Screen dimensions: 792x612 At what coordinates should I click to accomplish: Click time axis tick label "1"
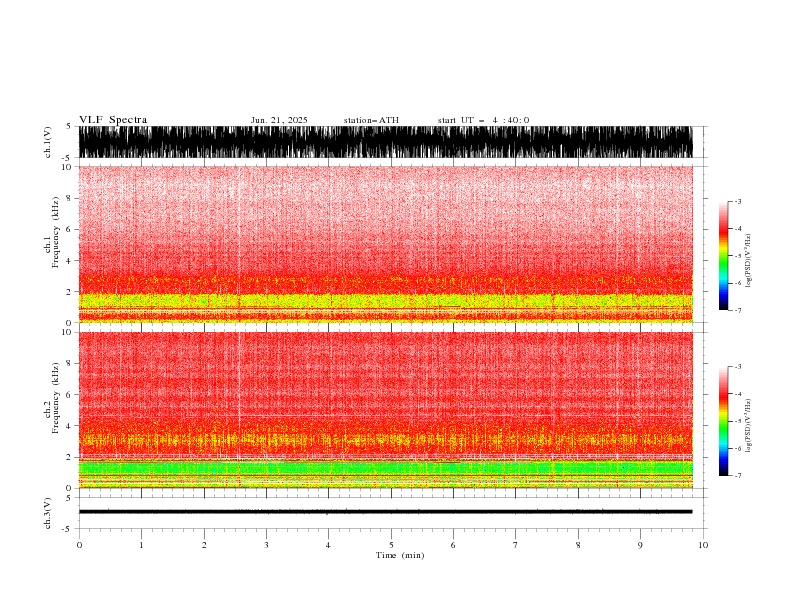141,545
